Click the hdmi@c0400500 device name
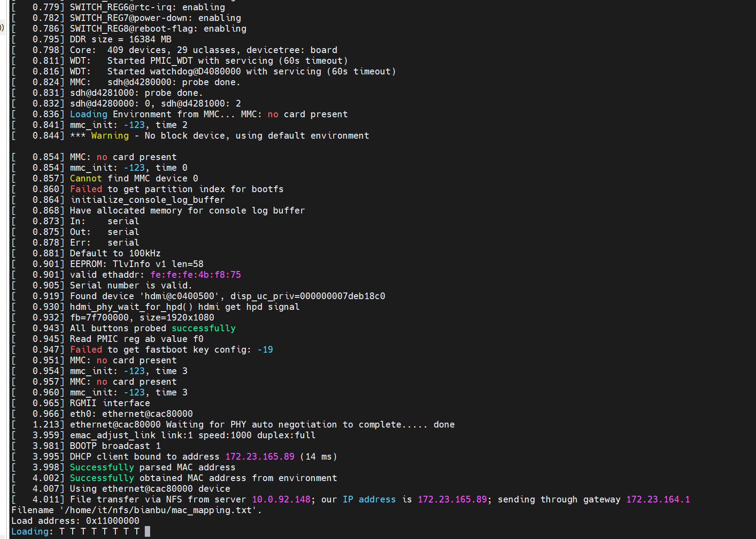The height and width of the screenshot is (539, 756). tap(182, 296)
